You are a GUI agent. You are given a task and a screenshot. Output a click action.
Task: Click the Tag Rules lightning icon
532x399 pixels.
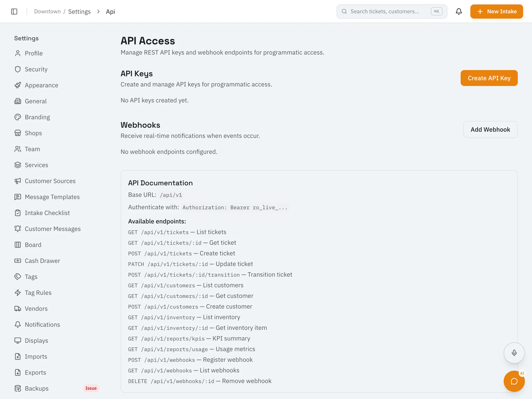click(18, 293)
